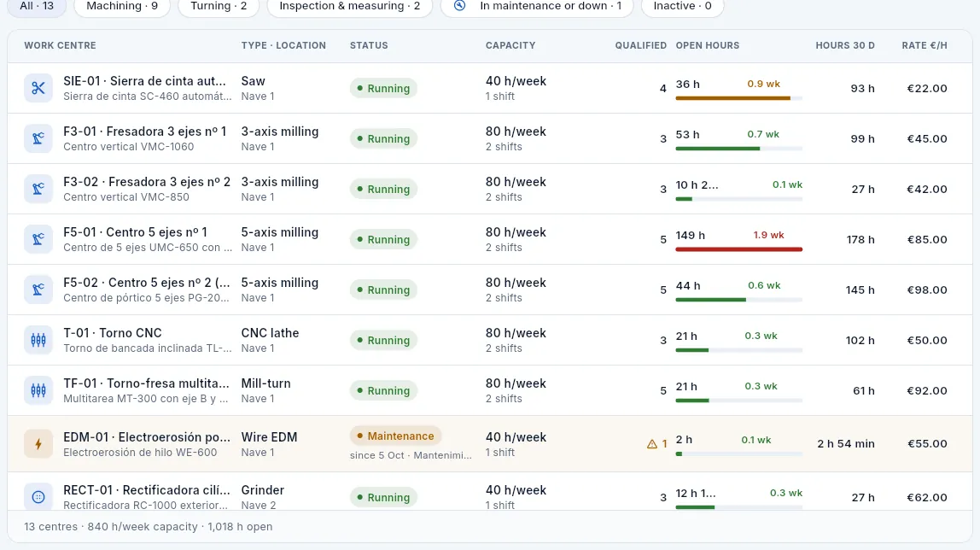The height and width of the screenshot is (550, 980).
Task: Open EDM-01 · Electroerosión row
Action: [490, 444]
